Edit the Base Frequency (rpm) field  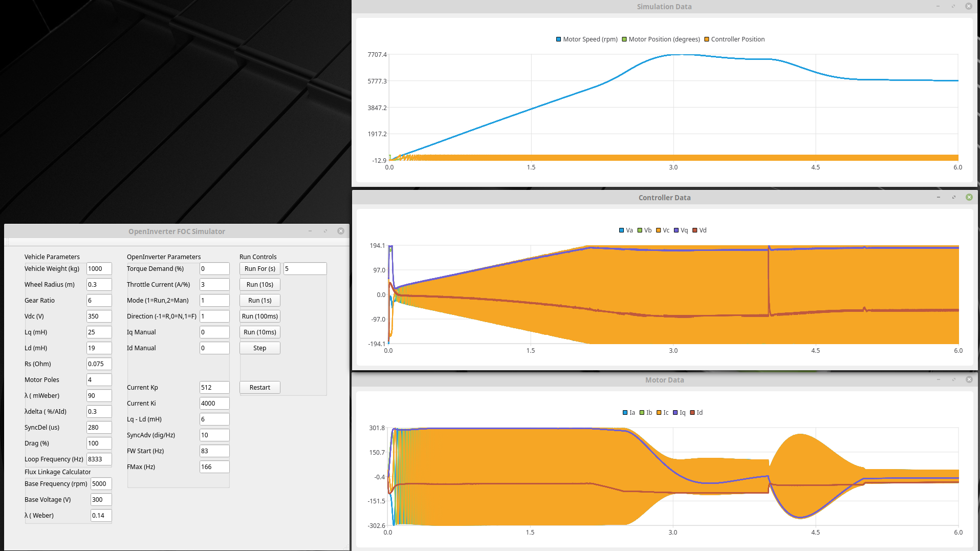tap(101, 484)
